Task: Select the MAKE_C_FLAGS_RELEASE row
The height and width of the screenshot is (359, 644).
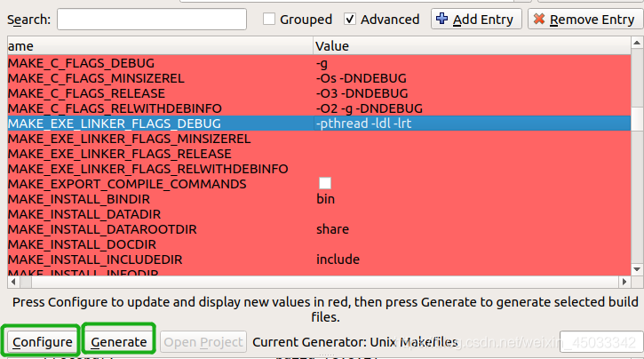Action: 319,93
